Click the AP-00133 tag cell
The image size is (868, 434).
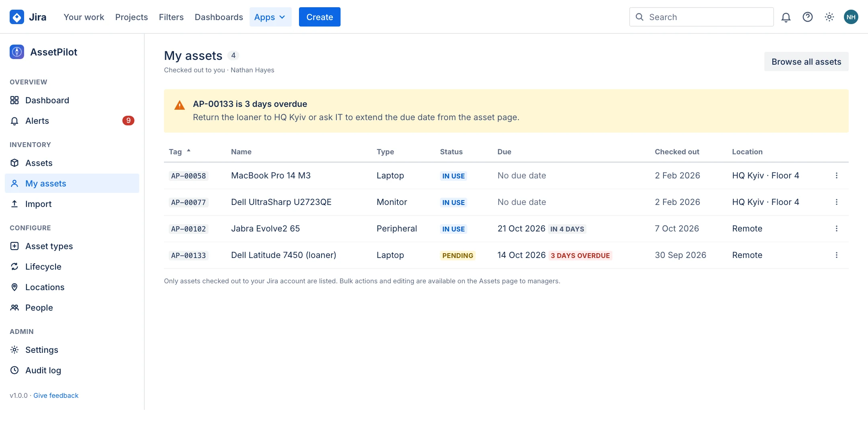(188, 255)
